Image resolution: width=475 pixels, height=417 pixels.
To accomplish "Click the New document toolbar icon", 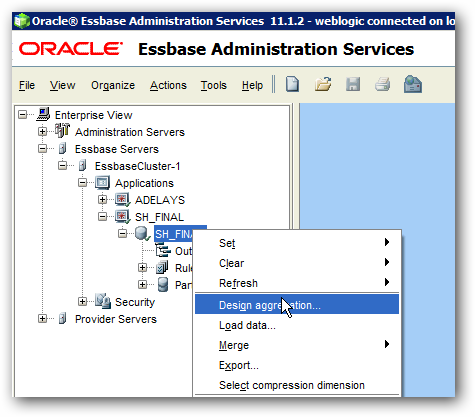I will (292, 84).
